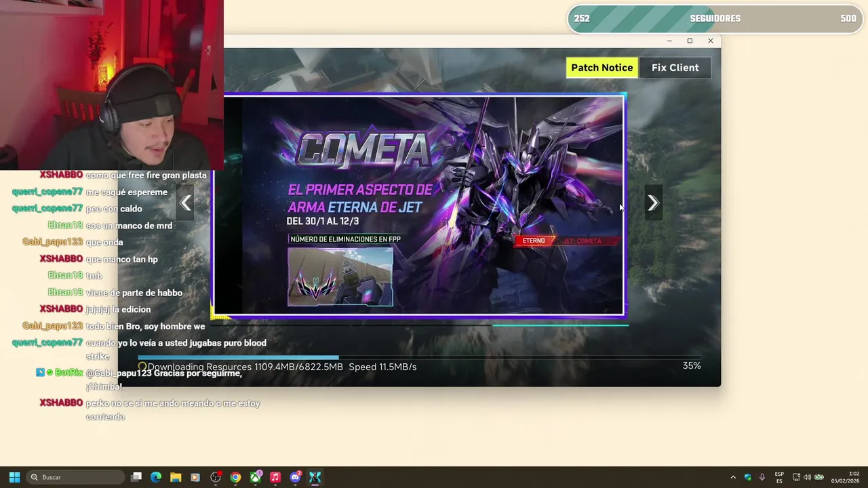Show the previous banner with left arrow

[x=185, y=203]
